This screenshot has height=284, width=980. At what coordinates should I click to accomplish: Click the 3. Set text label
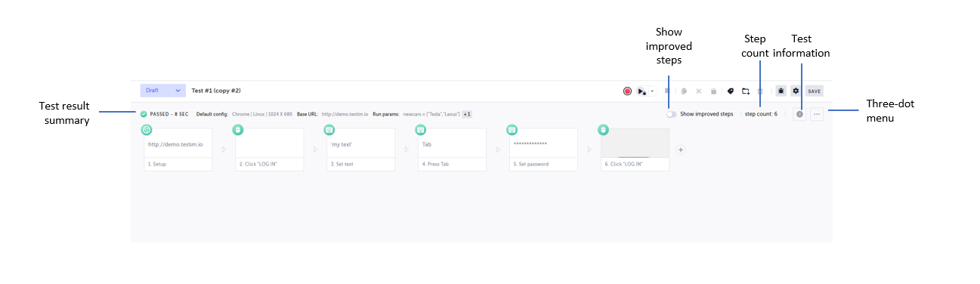tap(343, 164)
